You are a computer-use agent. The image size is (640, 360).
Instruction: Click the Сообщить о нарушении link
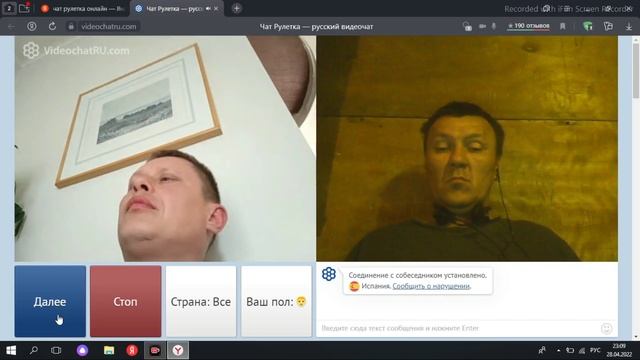[x=431, y=286]
